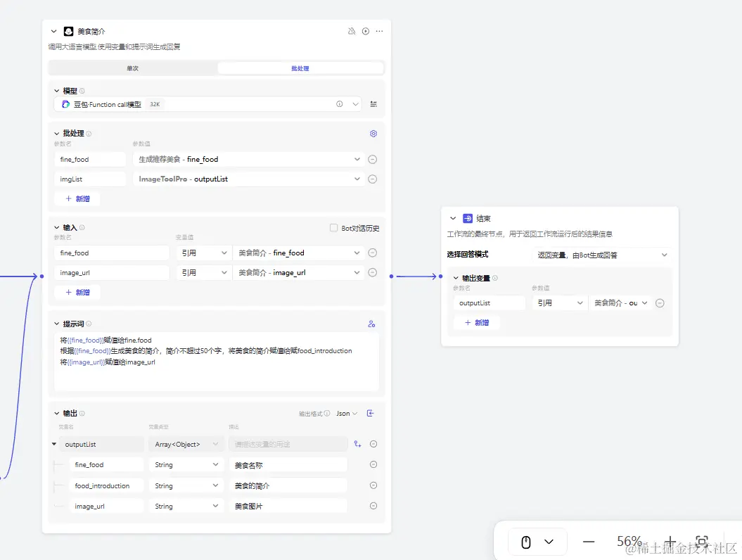Open batch processing settings gear icon
Screen dimensions: 742x560
coord(373,134)
